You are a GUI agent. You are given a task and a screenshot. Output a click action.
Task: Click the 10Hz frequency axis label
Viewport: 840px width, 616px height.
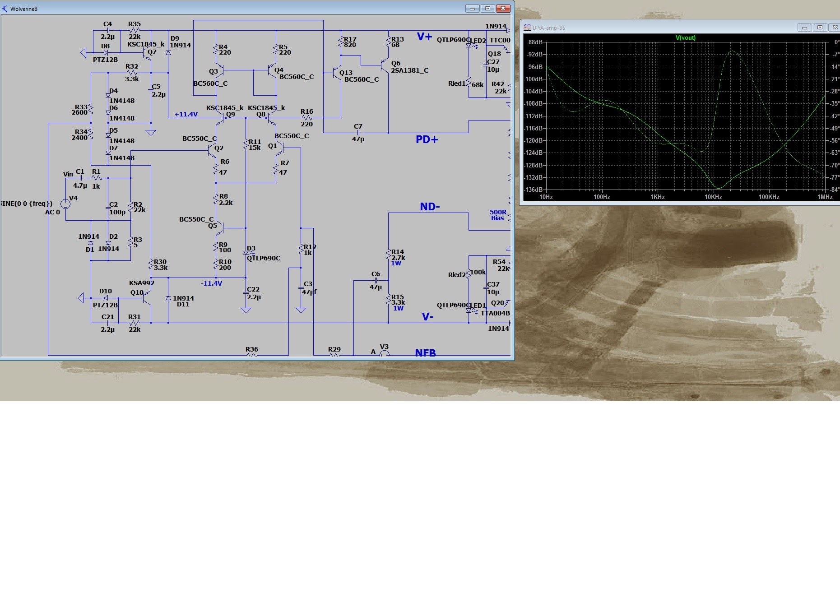coord(546,197)
